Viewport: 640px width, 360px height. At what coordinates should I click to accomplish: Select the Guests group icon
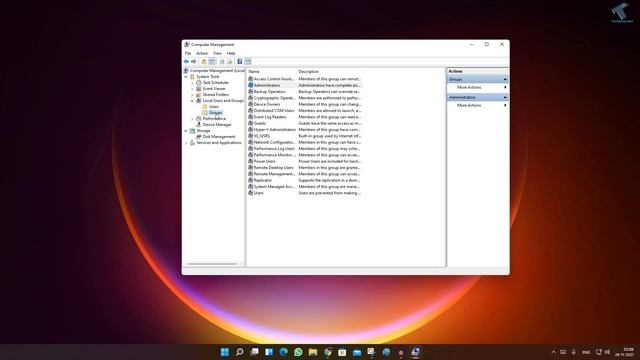click(x=251, y=123)
